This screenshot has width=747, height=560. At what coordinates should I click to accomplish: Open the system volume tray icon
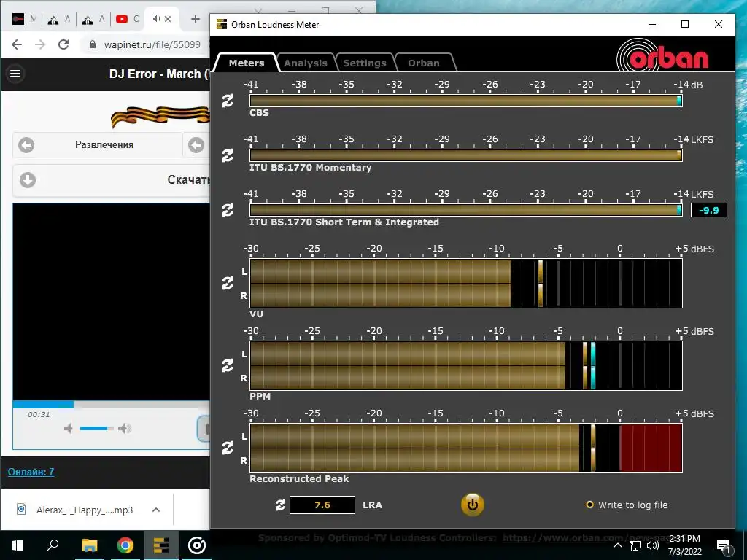(653, 545)
